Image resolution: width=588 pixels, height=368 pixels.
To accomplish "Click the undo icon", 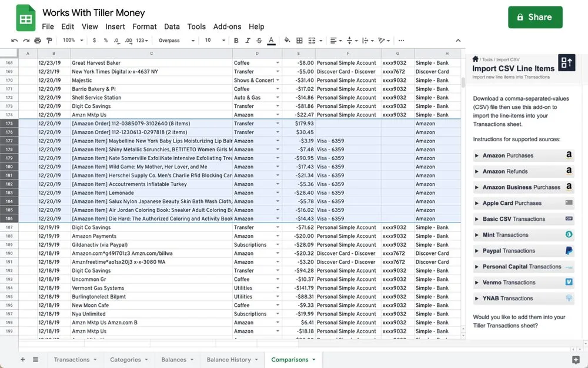I will [15, 41].
